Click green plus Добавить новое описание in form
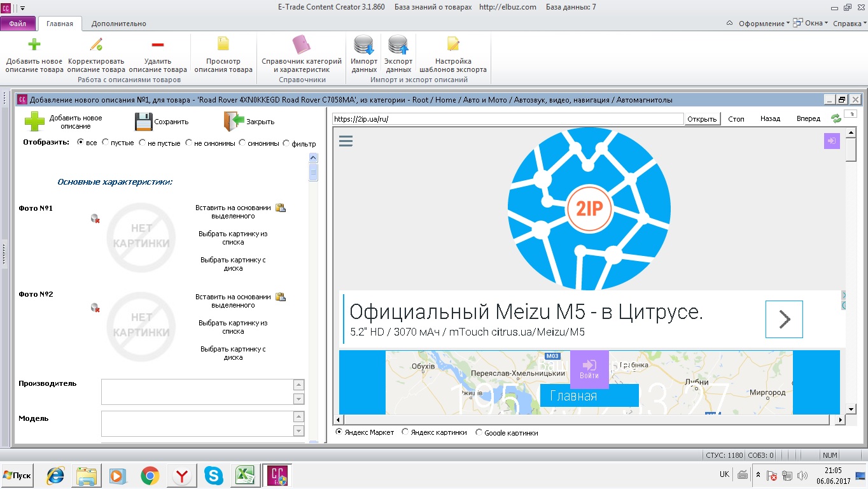The height and width of the screenshot is (489, 868). tap(34, 122)
